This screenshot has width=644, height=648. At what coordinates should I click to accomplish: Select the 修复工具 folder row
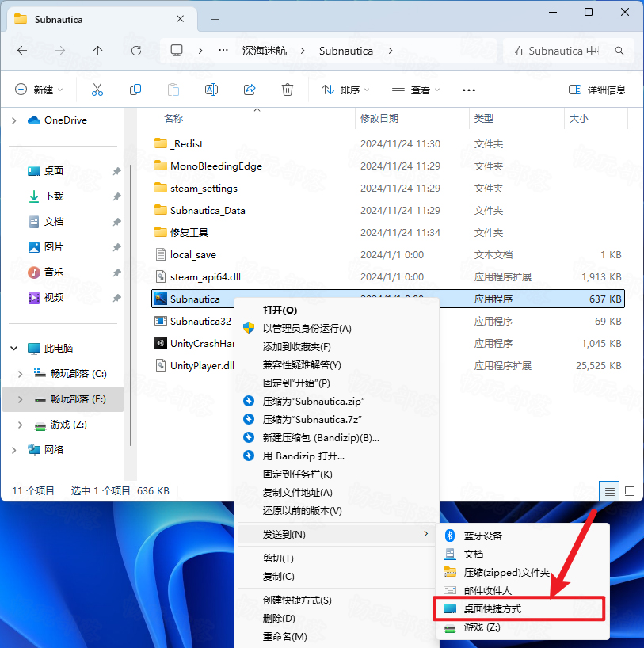click(388, 233)
